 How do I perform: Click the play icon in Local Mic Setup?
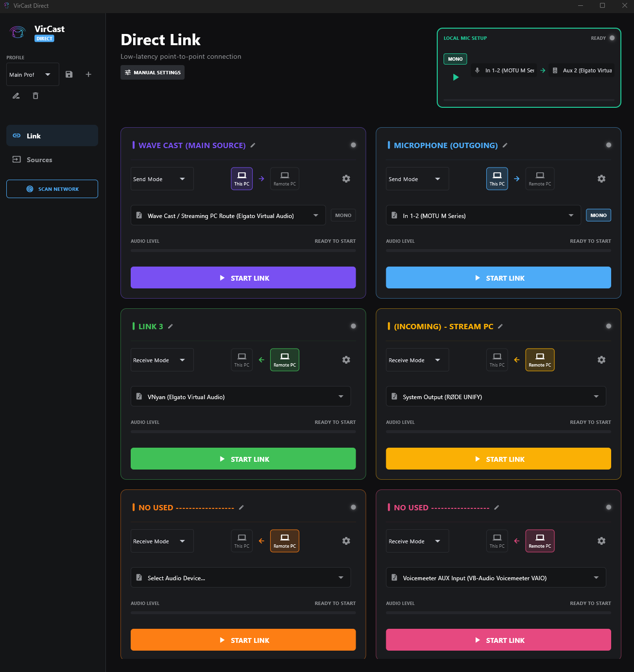pos(455,77)
